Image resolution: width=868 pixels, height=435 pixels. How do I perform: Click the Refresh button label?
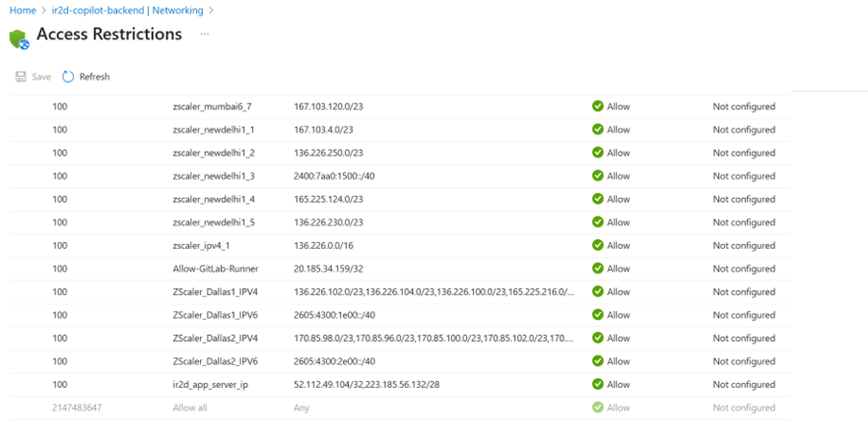(x=94, y=77)
